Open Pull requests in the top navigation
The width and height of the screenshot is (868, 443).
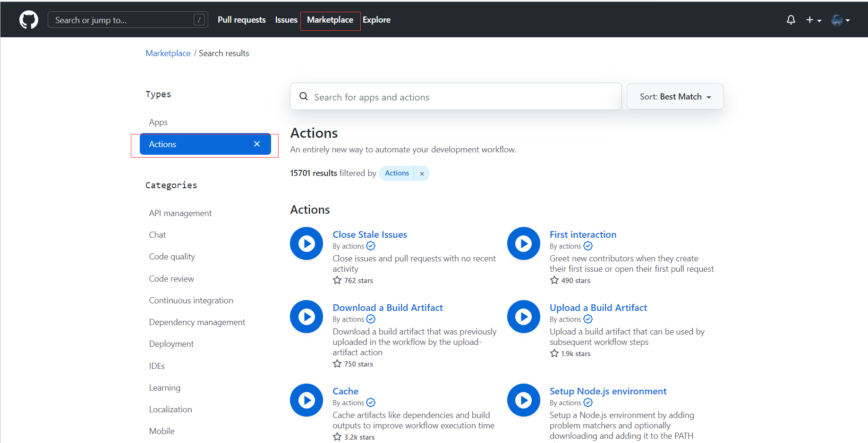pyautogui.click(x=241, y=20)
